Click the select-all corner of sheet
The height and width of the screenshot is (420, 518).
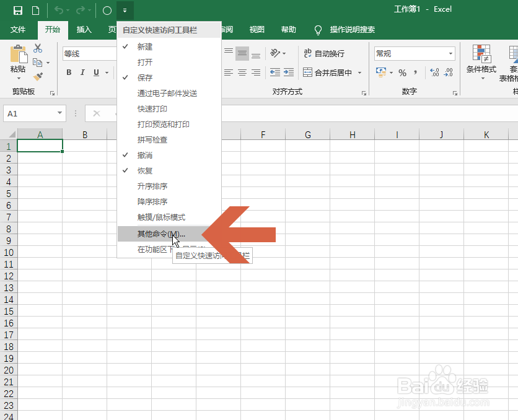pos(12,134)
